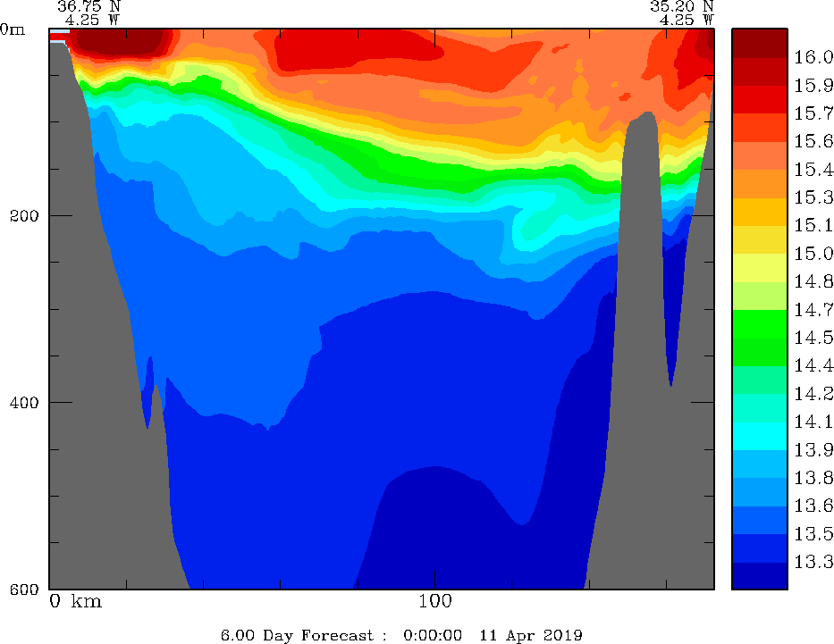Viewport: 834px width, 644px height.
Task: Pick the red swatch between 15.9 and 15.7
Action: point(760,99)
